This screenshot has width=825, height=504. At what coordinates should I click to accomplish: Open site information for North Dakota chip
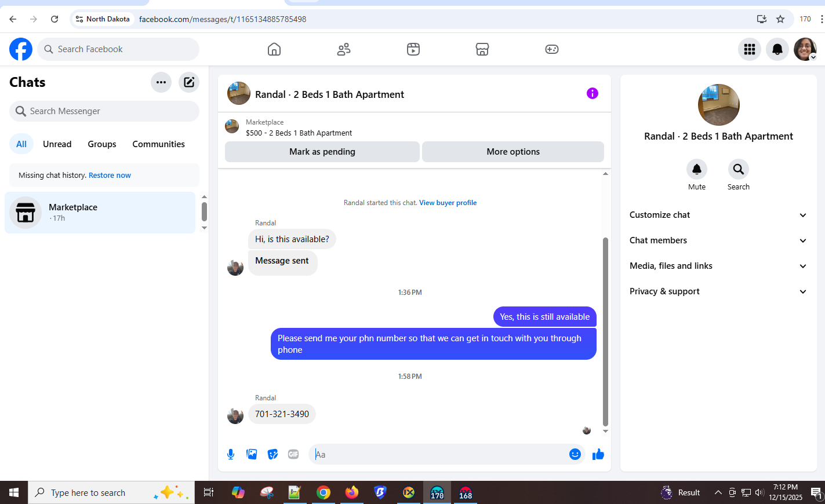pos(103,19)
